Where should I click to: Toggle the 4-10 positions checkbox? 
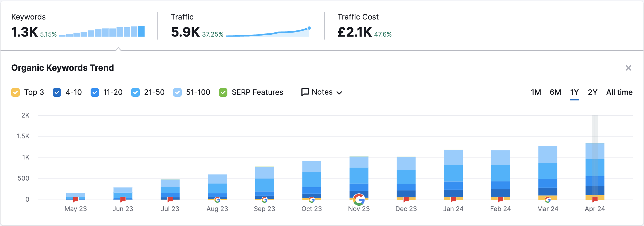click(57, 92)
